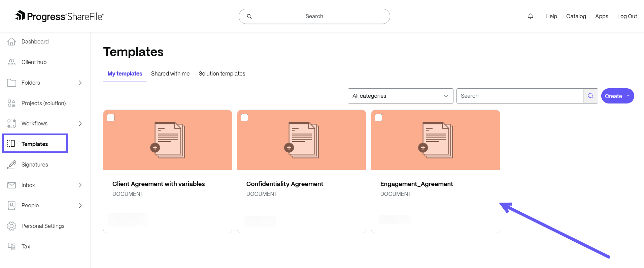Select the Client Agreement with variables checkbox
The width and height of the screenshot is (644, 268).
[x=111, y=118]
